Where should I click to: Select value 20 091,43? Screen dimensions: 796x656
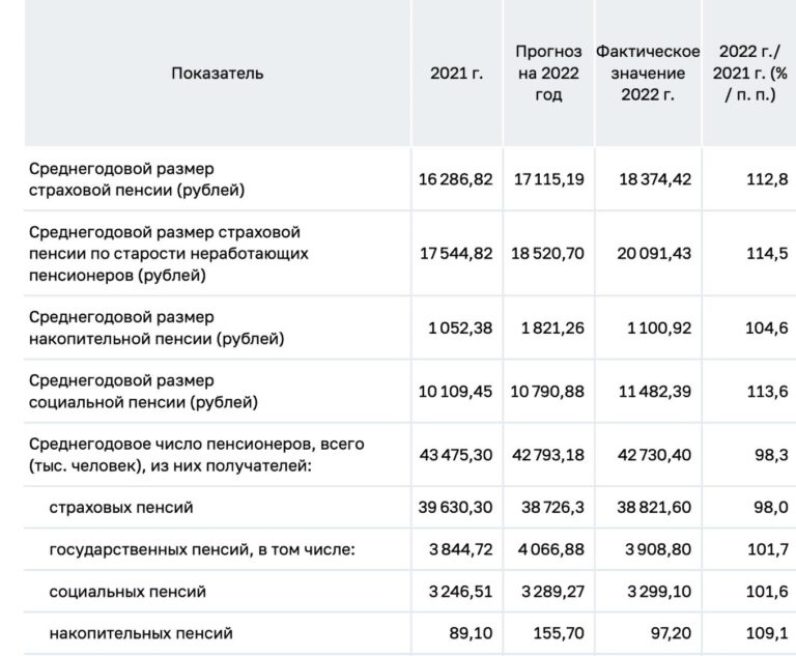click(654, 253)
